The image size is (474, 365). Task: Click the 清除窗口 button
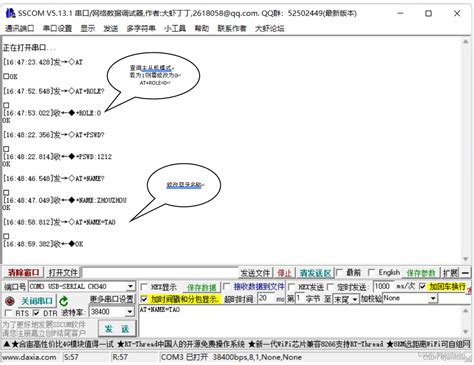(x=23, y=273)
